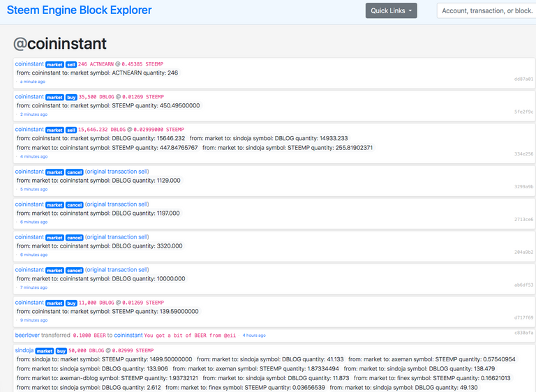The image size is (536, 392).
Task: Click buy badge in the sindoja 50,000 DBLOG row
Action: pos(61,352)
